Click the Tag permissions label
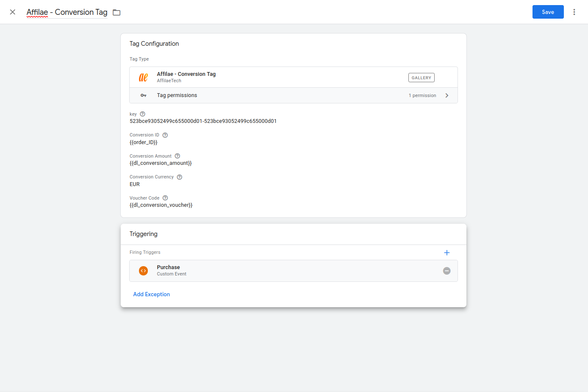This screenshot has height=392, width=588. click(x=177, y=95)
